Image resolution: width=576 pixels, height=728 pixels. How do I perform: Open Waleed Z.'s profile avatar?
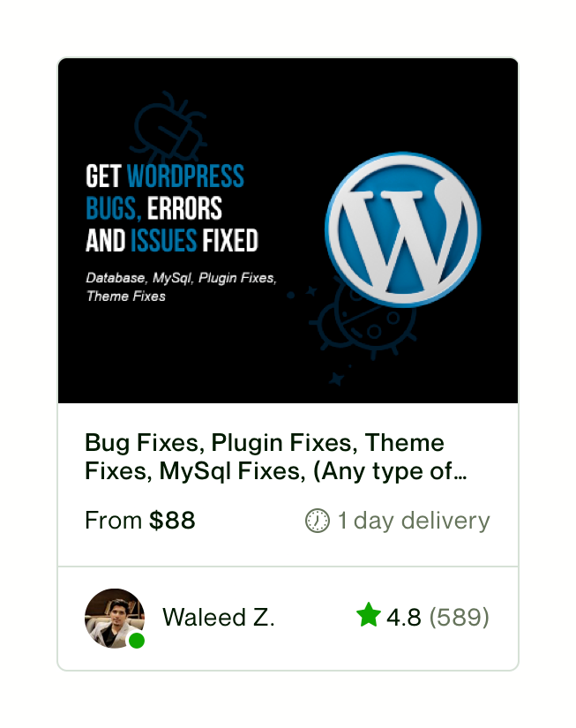(115, 619)
